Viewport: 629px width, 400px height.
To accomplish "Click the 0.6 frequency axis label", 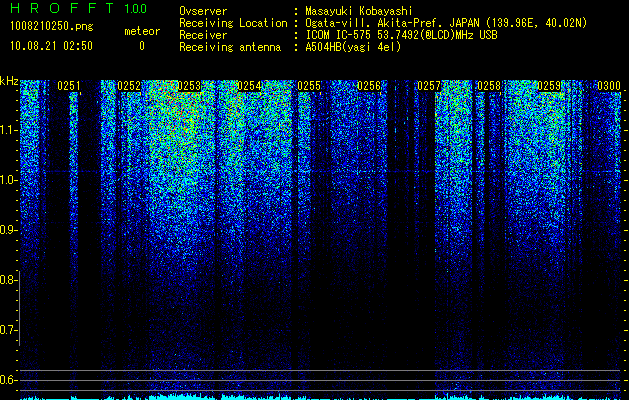I will [8, 380].
